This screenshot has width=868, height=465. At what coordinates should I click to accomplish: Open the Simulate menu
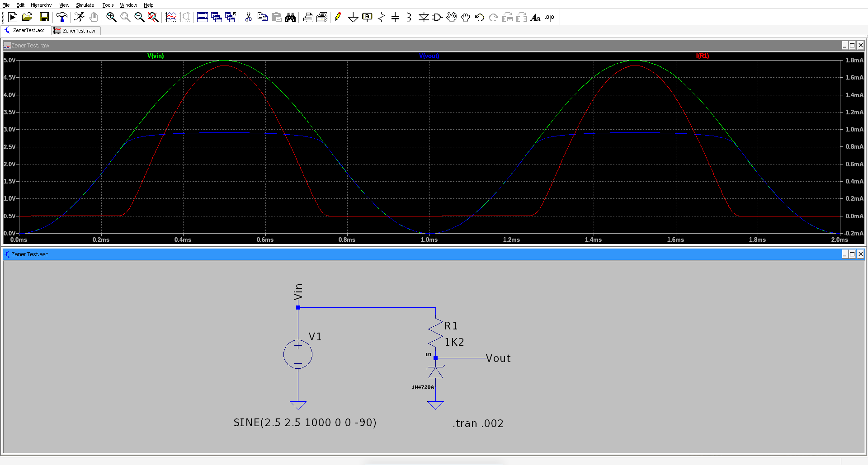click(85, 5)
